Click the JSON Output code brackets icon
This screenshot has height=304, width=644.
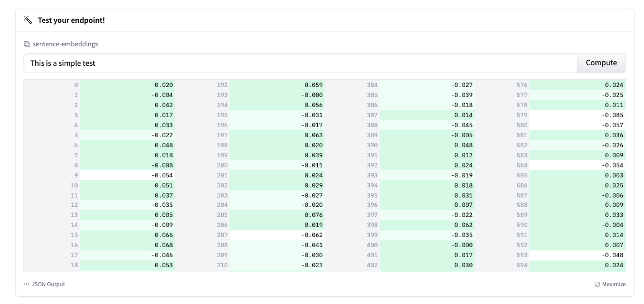pos(26,284)
